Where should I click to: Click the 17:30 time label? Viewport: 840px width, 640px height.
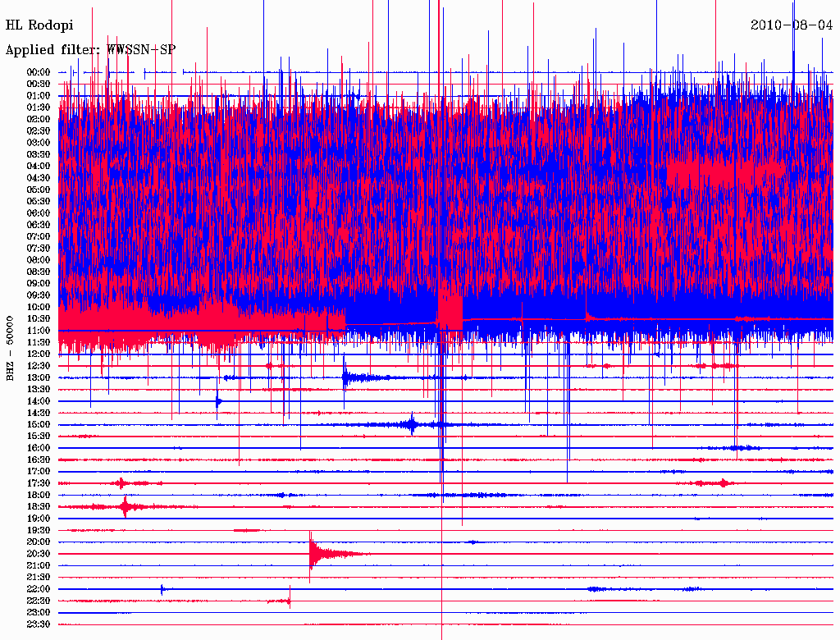coord(39,483)
